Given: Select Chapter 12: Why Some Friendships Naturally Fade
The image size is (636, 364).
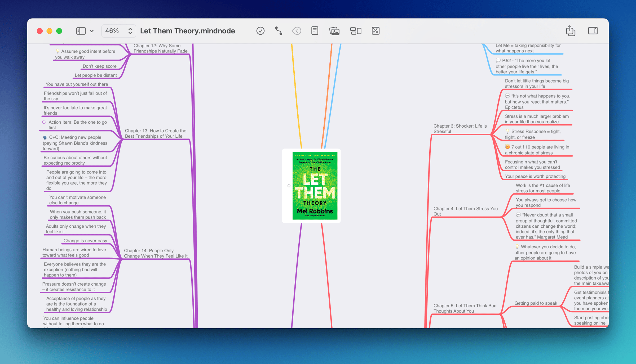Looking at the screenshot, I should 160,48.
